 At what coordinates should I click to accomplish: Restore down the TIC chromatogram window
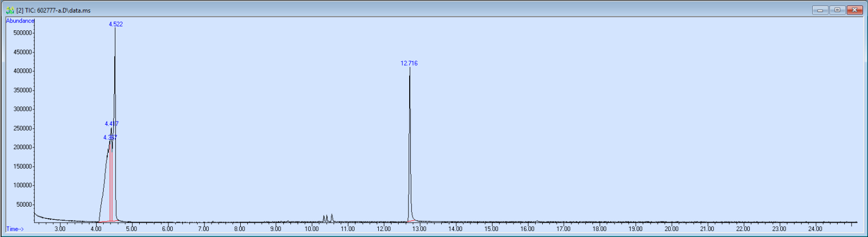point(838,10)
